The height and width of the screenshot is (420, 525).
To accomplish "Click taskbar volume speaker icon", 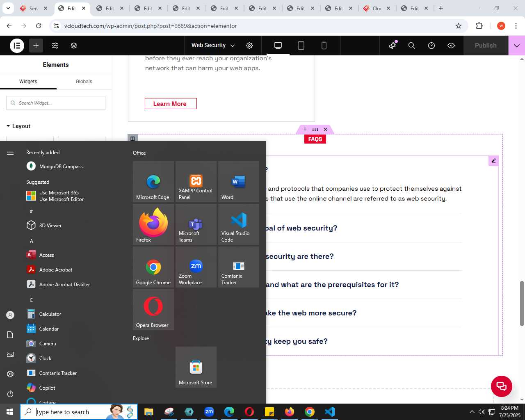I will point(482,412).
